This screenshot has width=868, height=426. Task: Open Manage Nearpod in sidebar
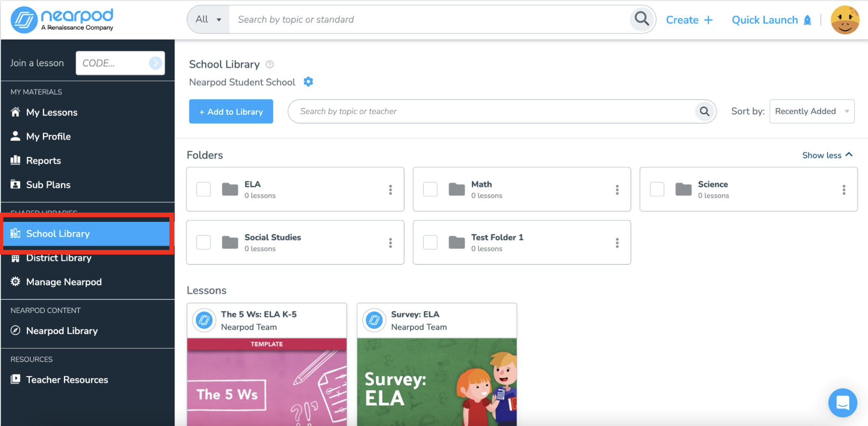[x=64, y=282]
